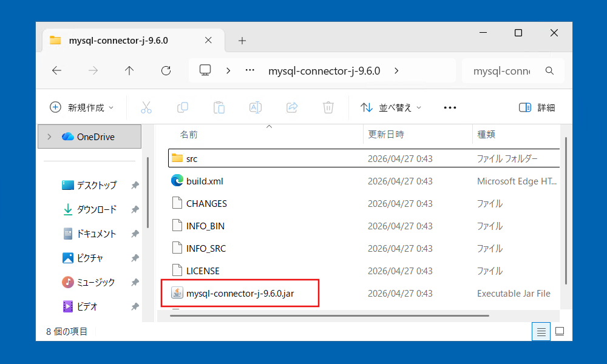This screenshot has height=364, width=607.
Task: Click the Share icon in toolbar
Action: (x=292, y=107)
